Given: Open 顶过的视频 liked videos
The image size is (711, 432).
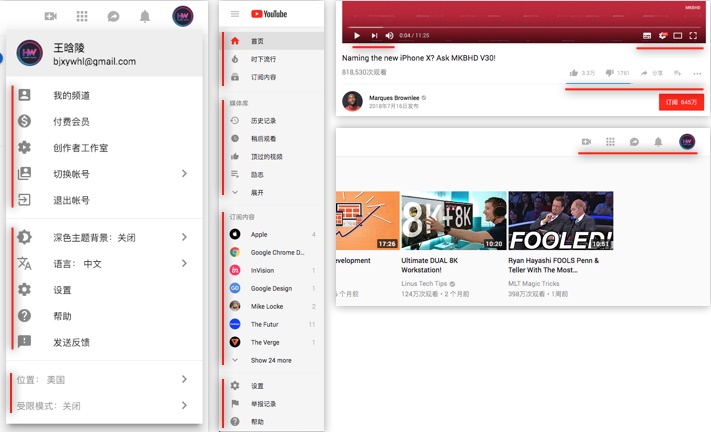Looking at the screenshot, I should click(273, 156).
